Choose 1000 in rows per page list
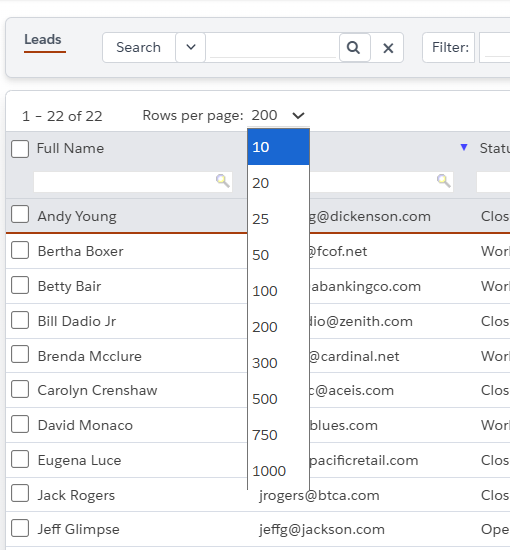510x550 pixels. click(278, 471)
